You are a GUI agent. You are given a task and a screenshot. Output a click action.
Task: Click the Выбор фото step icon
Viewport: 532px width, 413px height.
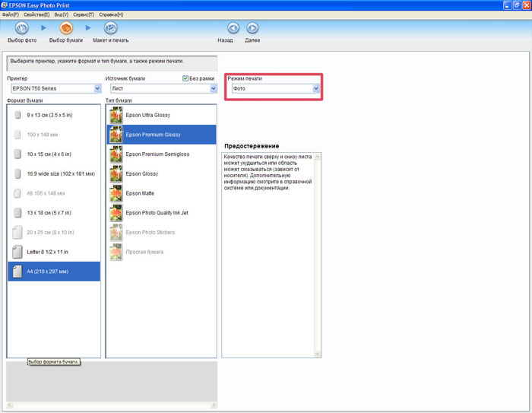point(22,28)
